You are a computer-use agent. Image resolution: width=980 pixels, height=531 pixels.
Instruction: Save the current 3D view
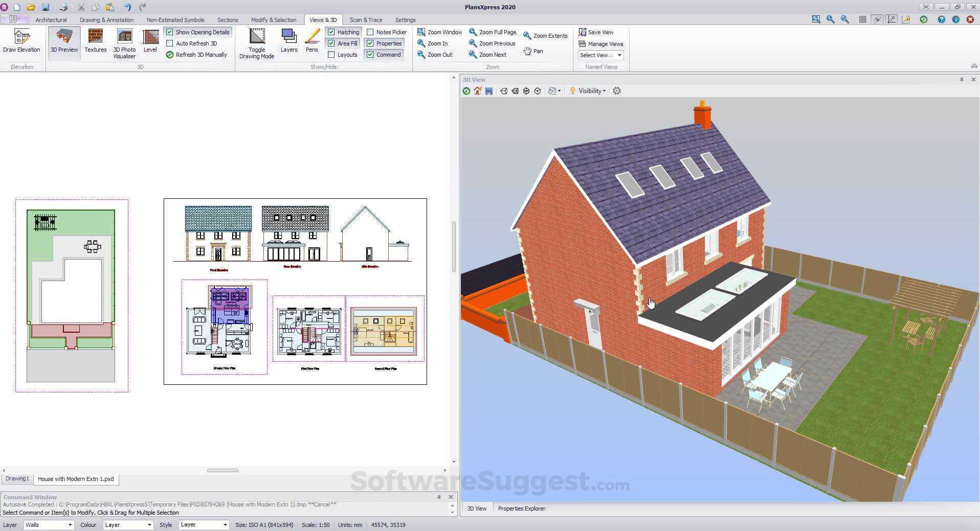(489, 90)
